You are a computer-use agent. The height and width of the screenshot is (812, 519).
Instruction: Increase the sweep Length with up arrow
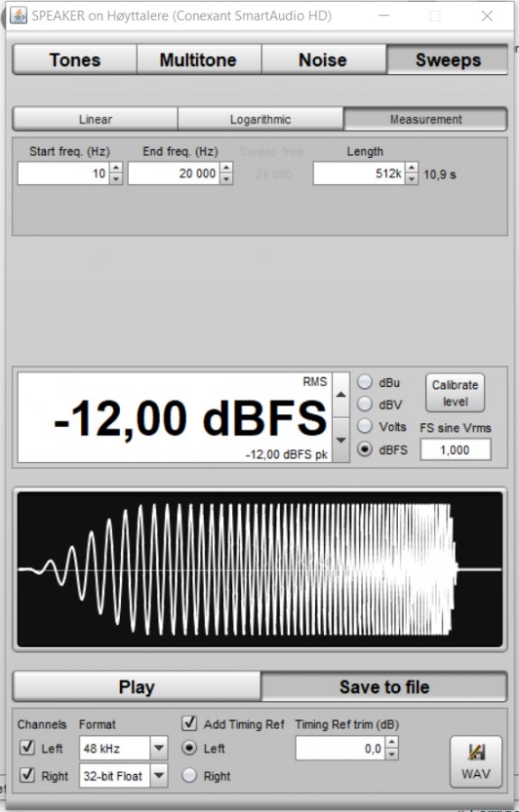412,168
